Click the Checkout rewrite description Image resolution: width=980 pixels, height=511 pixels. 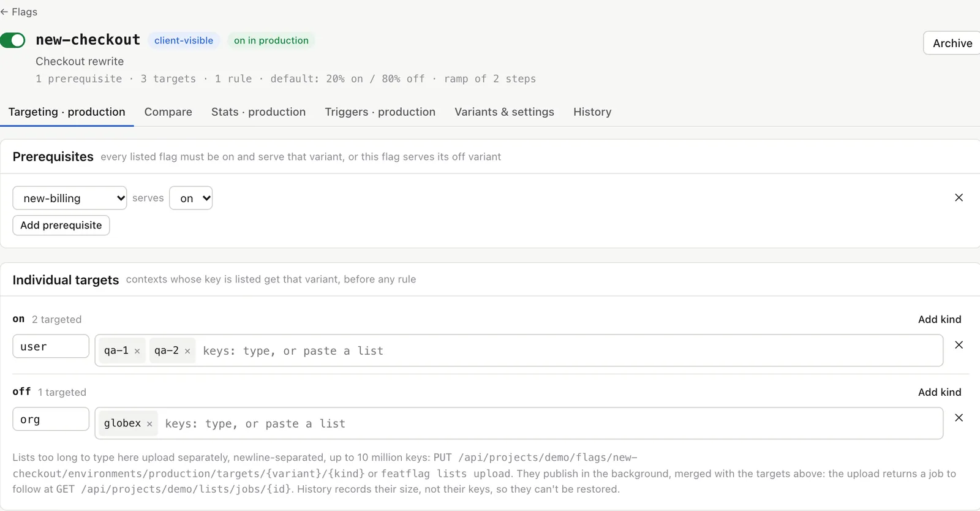click(x=80, y=61)
